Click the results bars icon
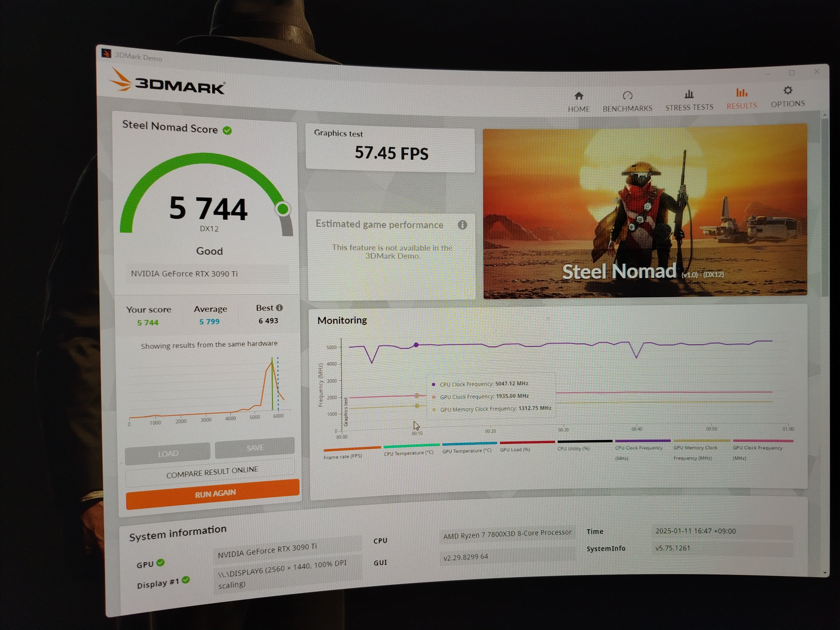The image size is (840, 630). click(x=742, y=92)
